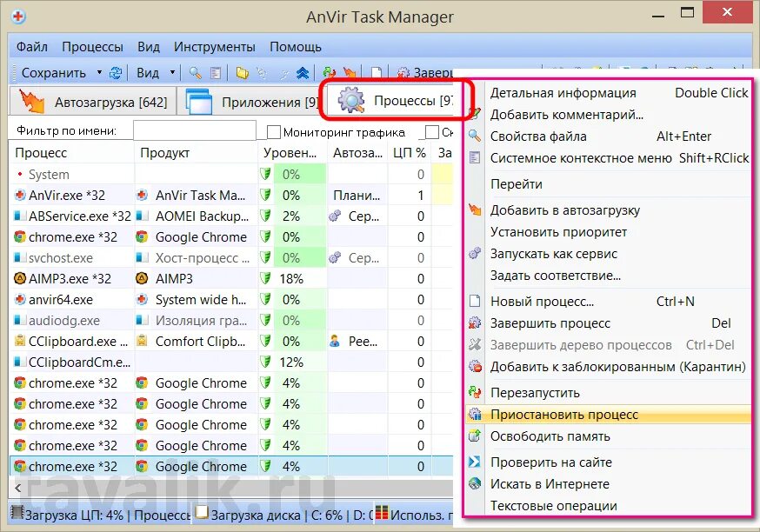This screenshot has height=532, width=760.
Task: Click the gears service icon in ABService.exe row
Action: 335,216
